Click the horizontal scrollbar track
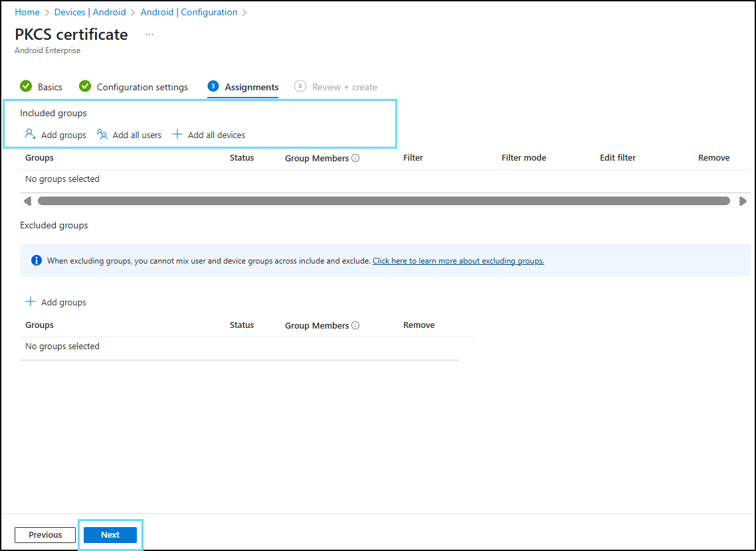The image size is (756, 551). tap(383, 201)
